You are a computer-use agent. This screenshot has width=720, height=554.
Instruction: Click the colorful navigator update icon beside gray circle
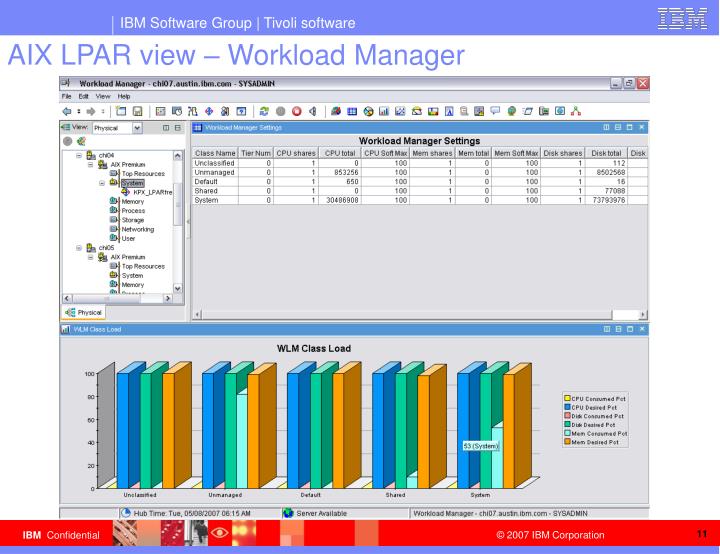tap(81, 141)
